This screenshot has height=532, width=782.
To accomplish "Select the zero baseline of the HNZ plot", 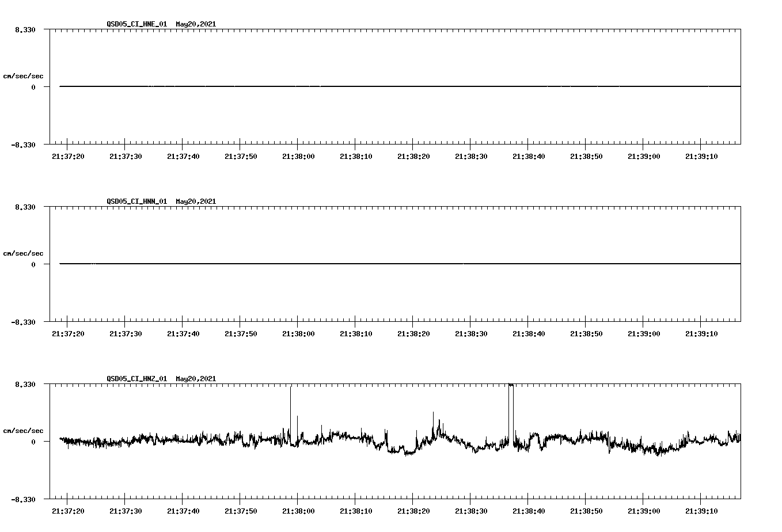I will (173, 441).
